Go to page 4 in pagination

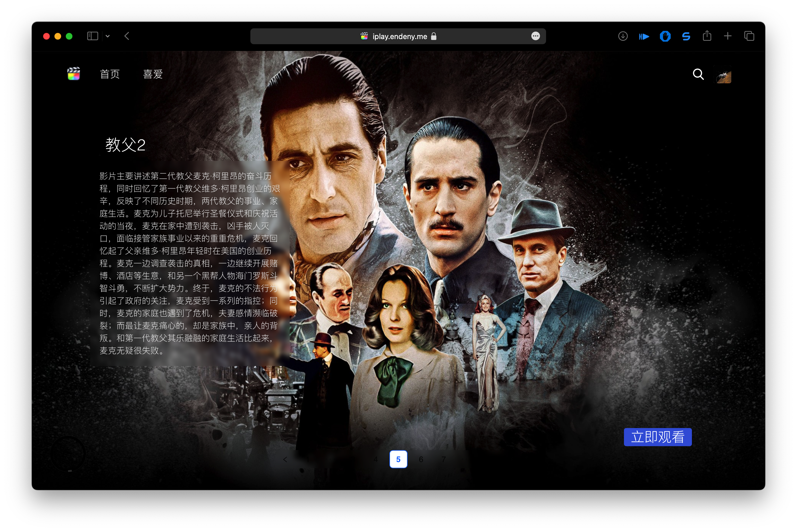[376, 459]
